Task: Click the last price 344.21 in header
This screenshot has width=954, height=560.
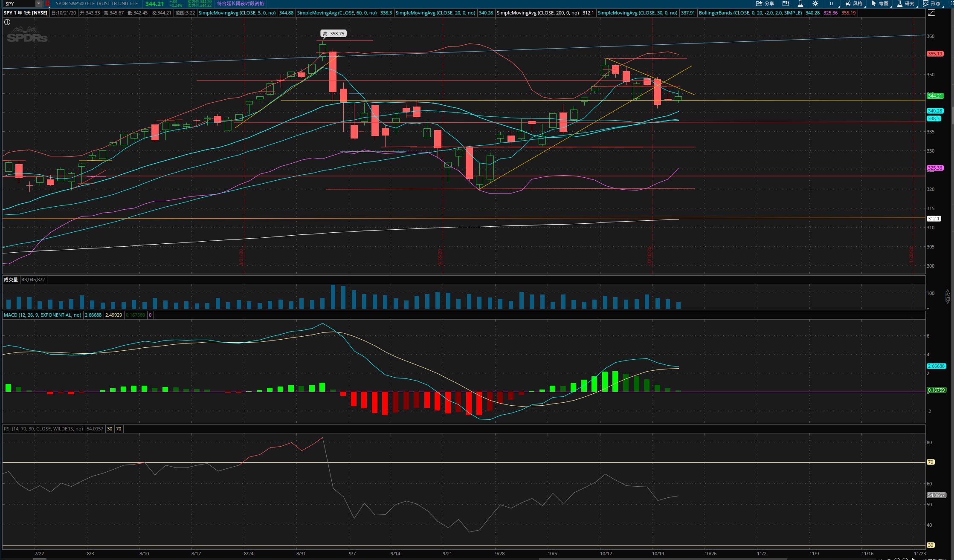Action: (154, 4)
